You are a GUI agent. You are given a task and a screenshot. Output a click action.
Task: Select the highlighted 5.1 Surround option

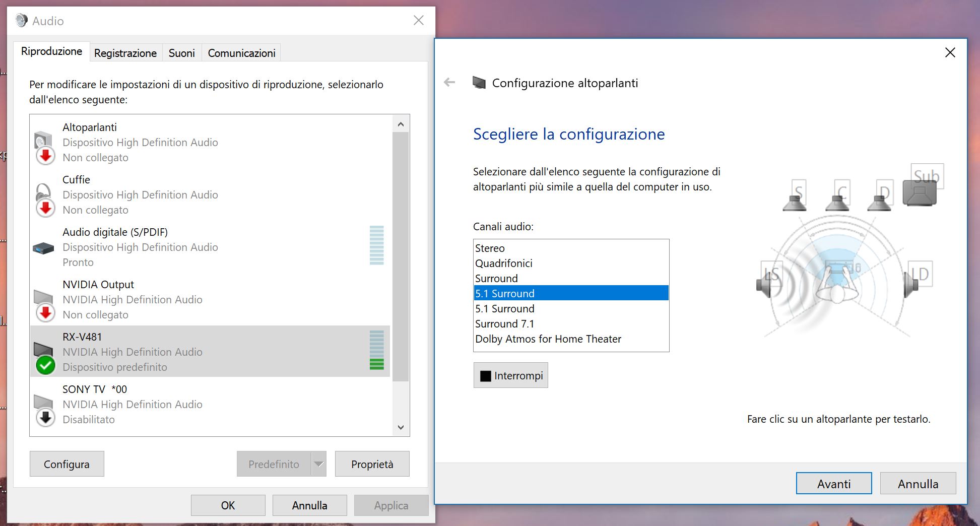click(571, 293)
